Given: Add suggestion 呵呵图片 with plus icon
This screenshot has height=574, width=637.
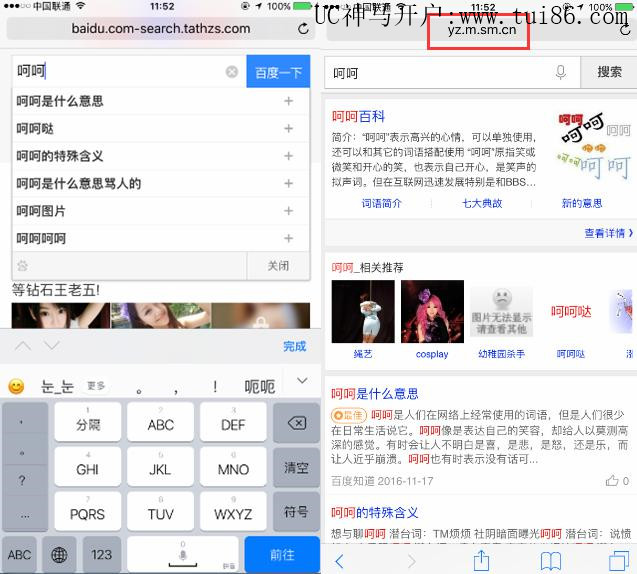Looking at the screenshot, I should coord(288,211).
